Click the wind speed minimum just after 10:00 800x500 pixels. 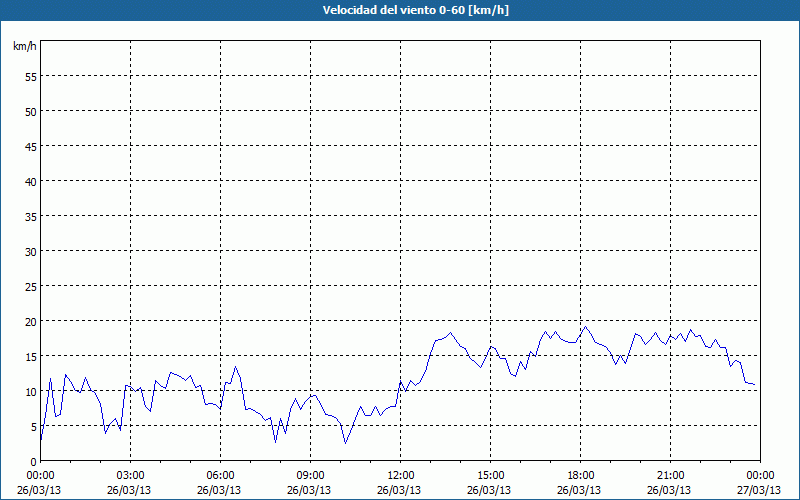(x=345, y=443)
